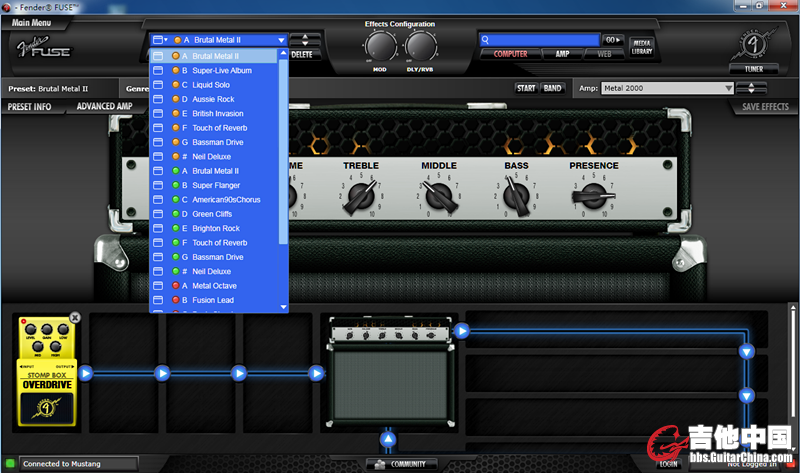Click the preset up/down stepper
800x473 pixels.
[x=305, y=40]
